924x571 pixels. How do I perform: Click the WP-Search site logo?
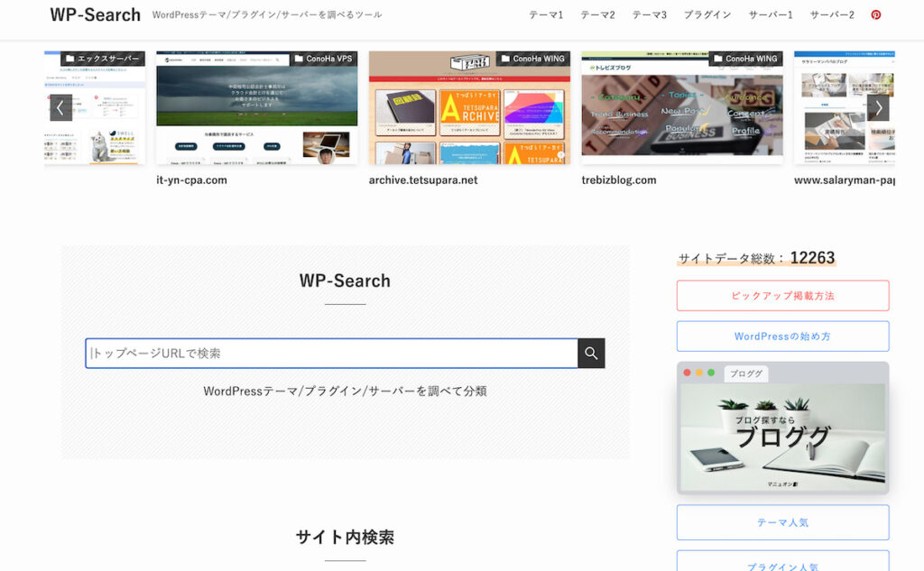(95, 14)
